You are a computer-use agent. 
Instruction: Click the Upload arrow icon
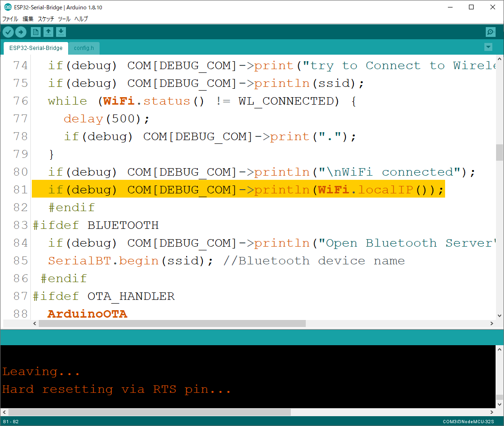coord(21,32)
